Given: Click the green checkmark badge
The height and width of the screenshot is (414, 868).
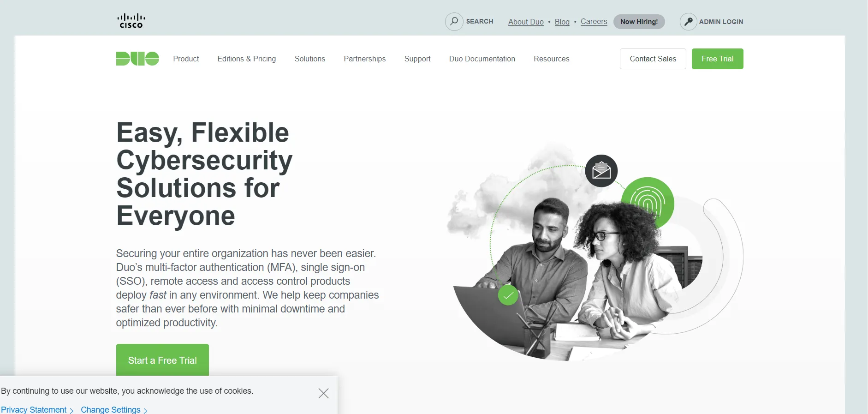Looking at the screenshot, I should point(508,295).
